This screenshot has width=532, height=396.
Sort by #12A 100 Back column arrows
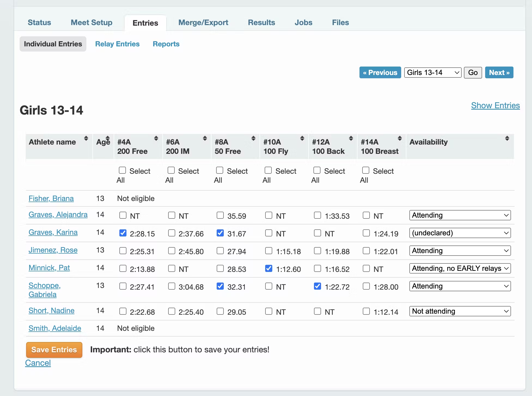[351, 138]
